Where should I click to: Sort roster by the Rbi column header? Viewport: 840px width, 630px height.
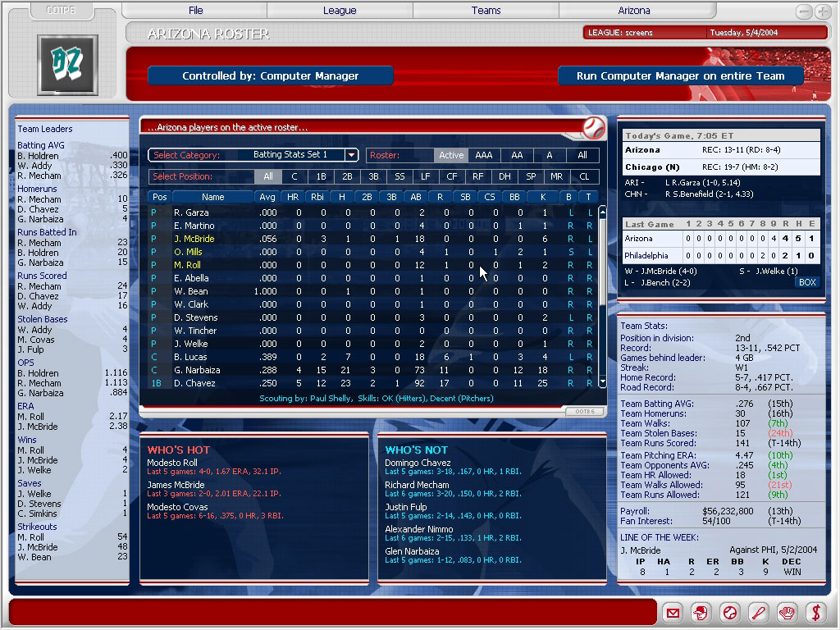click(x=317, y=197)
